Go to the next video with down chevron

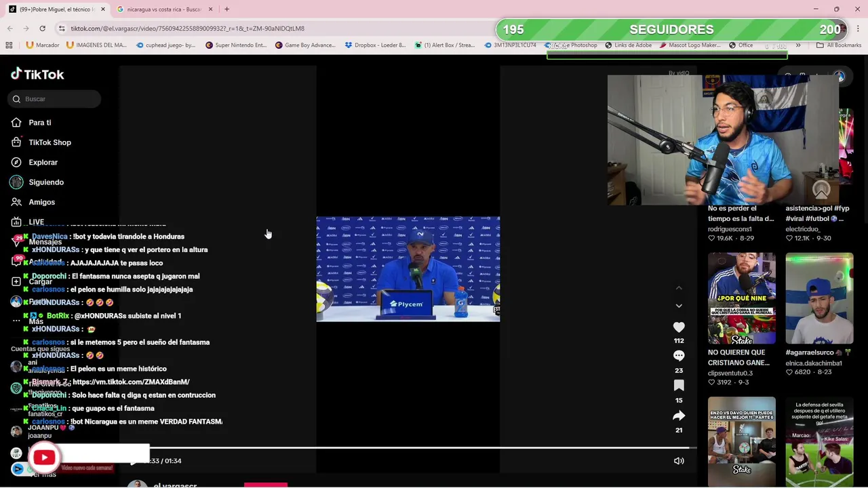(x=679, y=306)
